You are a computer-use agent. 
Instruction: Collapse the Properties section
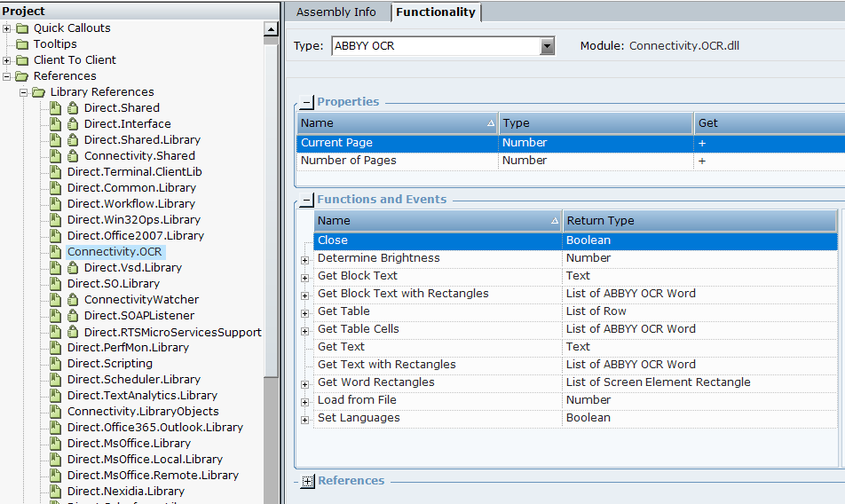307,102
